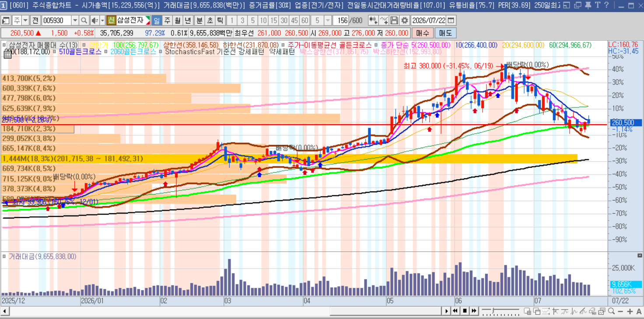Open help with the question mark icon
Screen dimensions: 644x319
tap(606, 5)
